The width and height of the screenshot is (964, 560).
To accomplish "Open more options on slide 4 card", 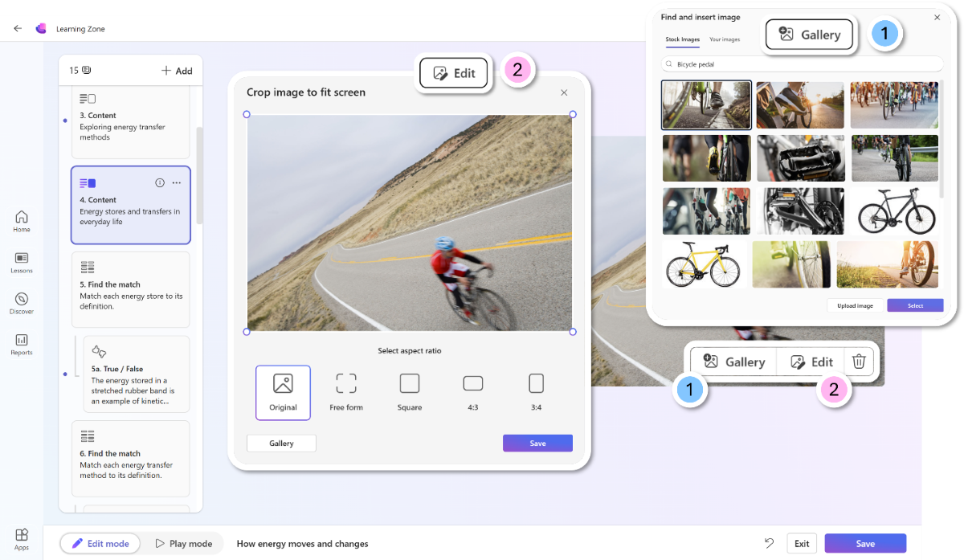I will coord(177,183).
